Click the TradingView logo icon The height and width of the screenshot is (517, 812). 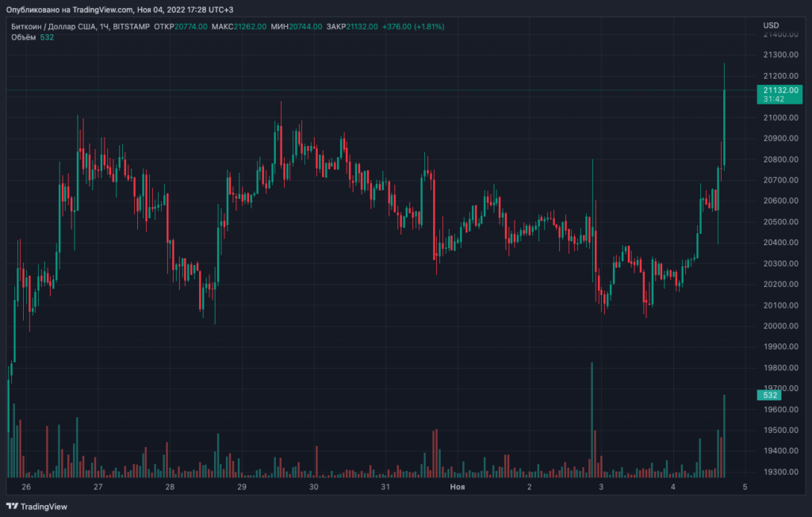pyautogui.click(x=13, y=506)
